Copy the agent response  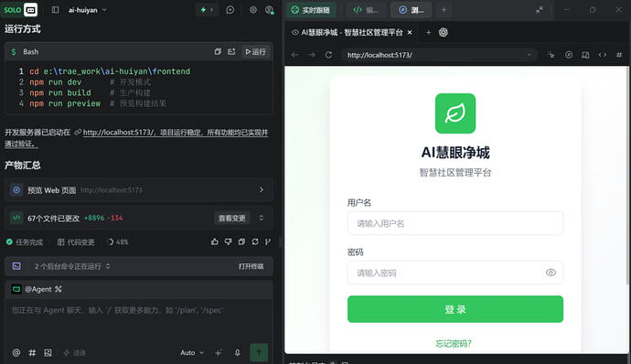point(241,241)
